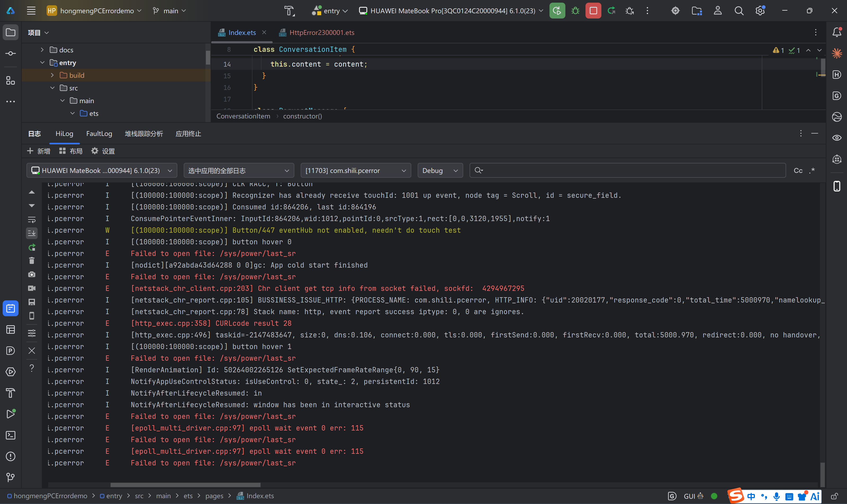Select the HiLog tab
Viewport: 847px width, 504px height.
[x=64, y=134]
